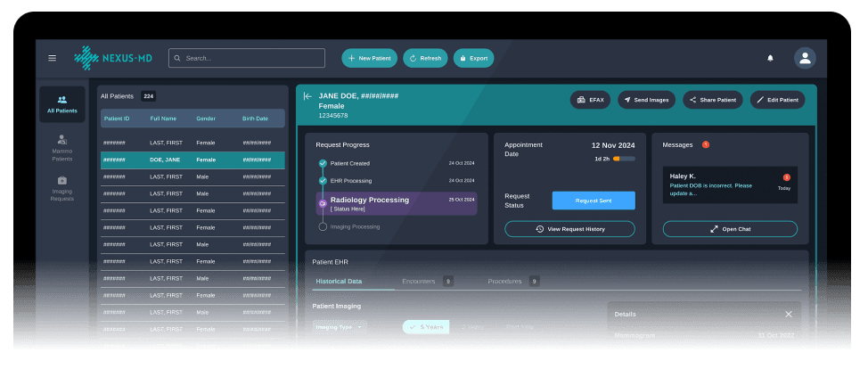Choose the Past Year filter
The height and width of the screenshot is (377, 868).
pyautogui.click(x=520, y=327)
